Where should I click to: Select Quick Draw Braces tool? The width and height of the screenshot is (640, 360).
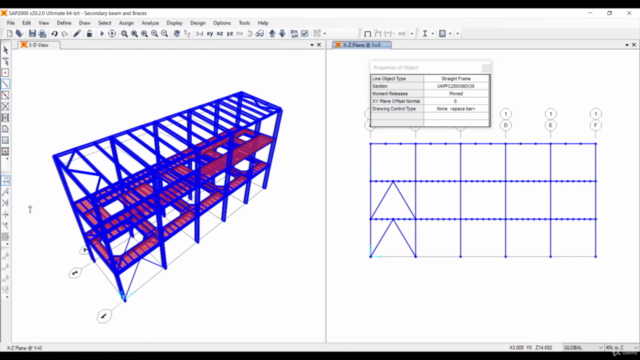pyautogui.click(x=5, y=107)
